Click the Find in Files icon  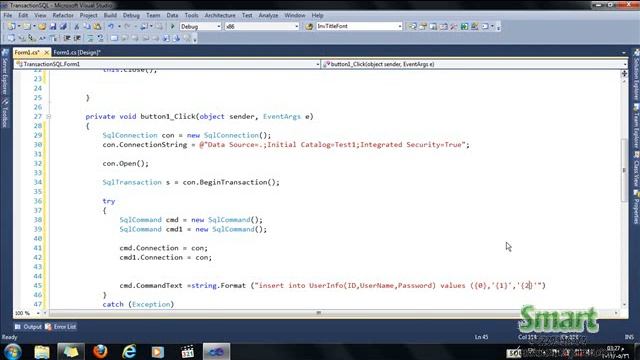tap(309, 27)
